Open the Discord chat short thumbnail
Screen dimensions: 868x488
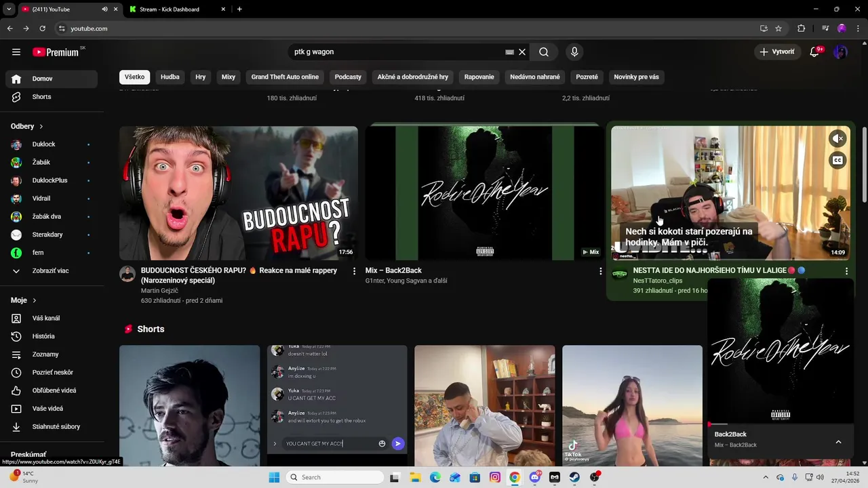(337, 405)
